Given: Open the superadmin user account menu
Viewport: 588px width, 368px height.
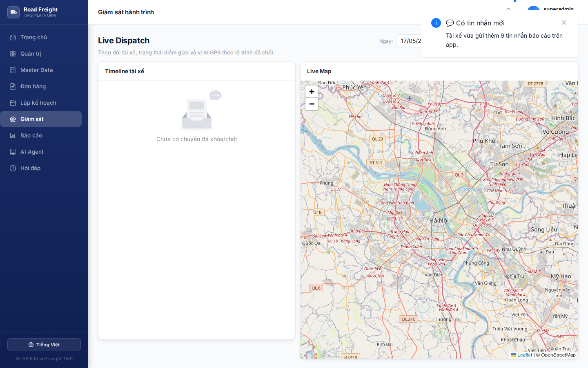Looking at the screenshot, I should (551, 9).
